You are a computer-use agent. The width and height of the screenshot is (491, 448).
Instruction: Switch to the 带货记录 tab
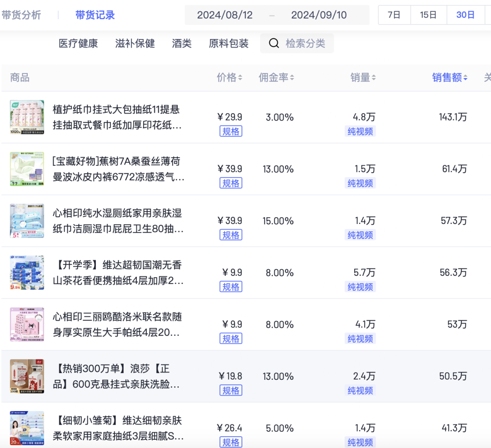[x=95, y=15]
